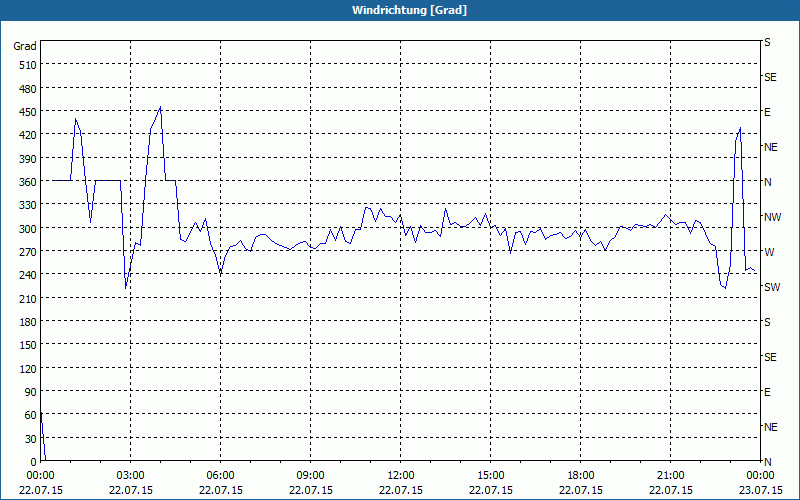
Task: Select compass label "E" level with 450
Action: pos(767,112)
